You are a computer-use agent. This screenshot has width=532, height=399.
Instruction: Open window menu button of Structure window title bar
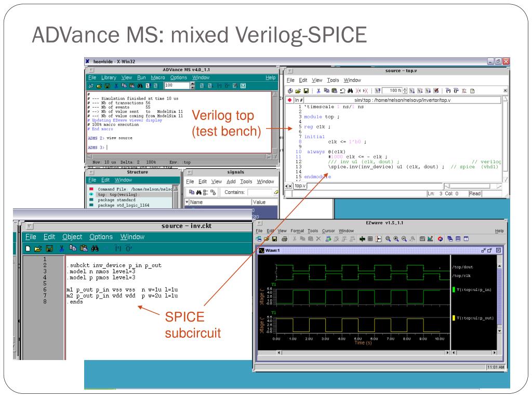pos(91,172)
